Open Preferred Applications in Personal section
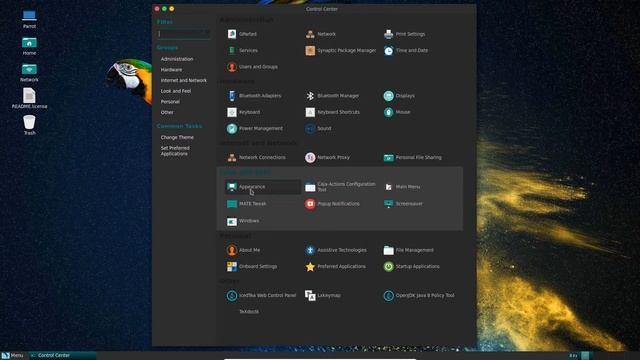Viewport: 640px width, 360px height. point(335,266)
